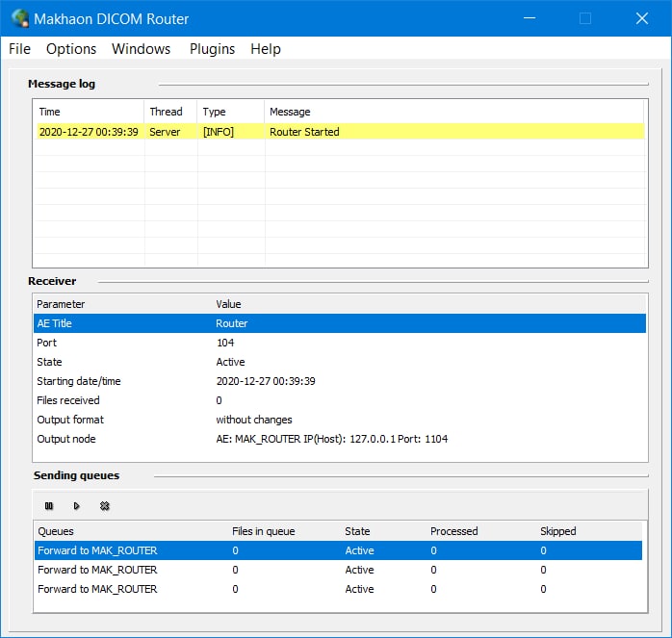Select the highlighted first 'Forward to MAK_ROUTER' queue
Screen dimensions: 672x638
[338, 550]
